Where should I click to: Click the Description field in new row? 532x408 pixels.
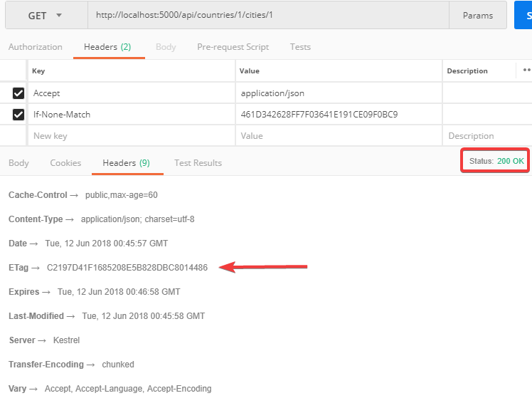[486, 136]
